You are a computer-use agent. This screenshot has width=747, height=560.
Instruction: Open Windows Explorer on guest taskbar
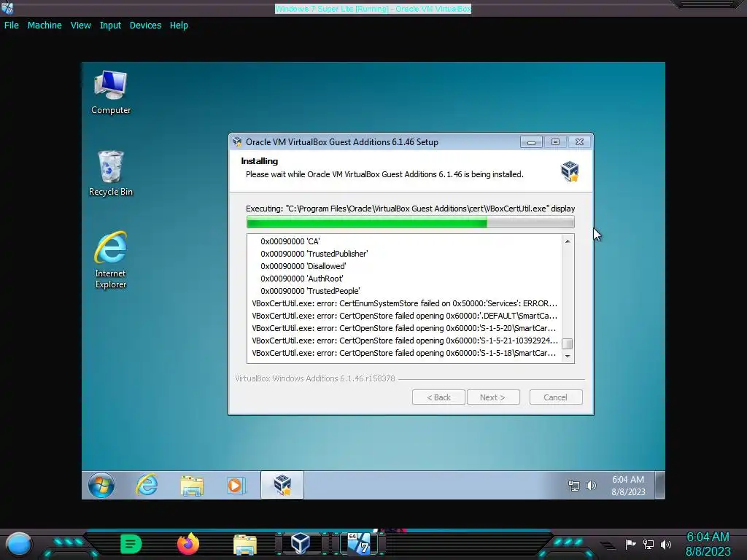(192, 485)
